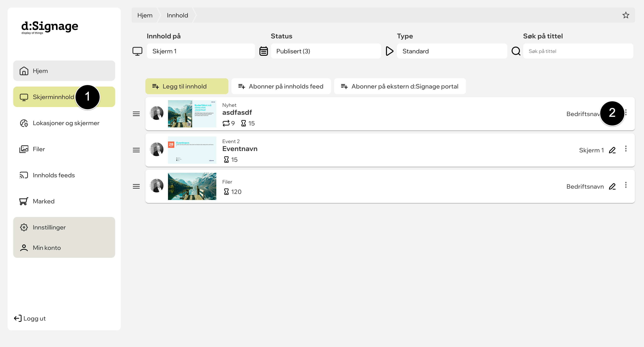Click the 120 duration value
Screen dimensions: 644x347
click(236, 192)
